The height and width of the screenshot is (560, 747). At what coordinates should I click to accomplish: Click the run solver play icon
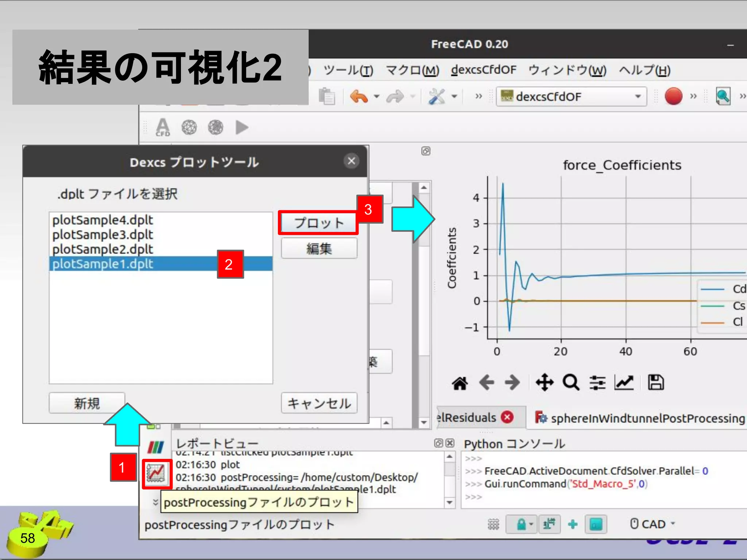pos(242,128)
